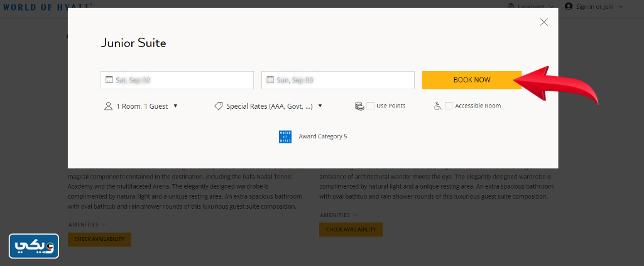Enable the Use Points checkbox
The width and height of the screenshot is (644, 266).
click(371, 106)
